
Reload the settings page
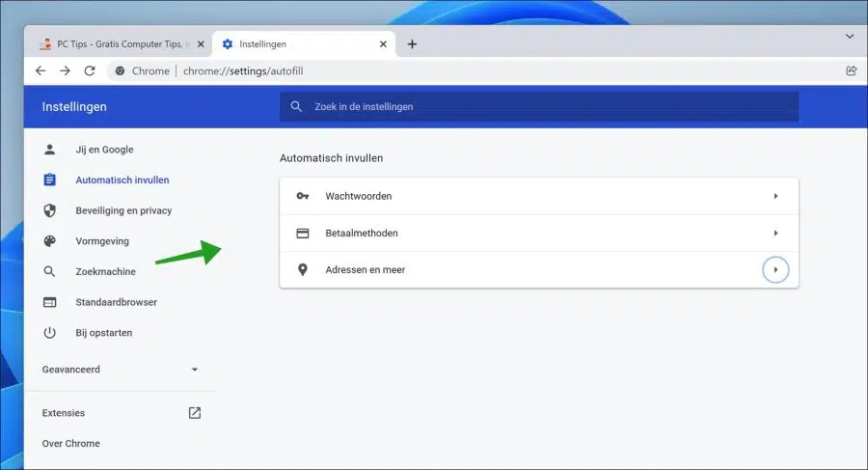point(90,71)
